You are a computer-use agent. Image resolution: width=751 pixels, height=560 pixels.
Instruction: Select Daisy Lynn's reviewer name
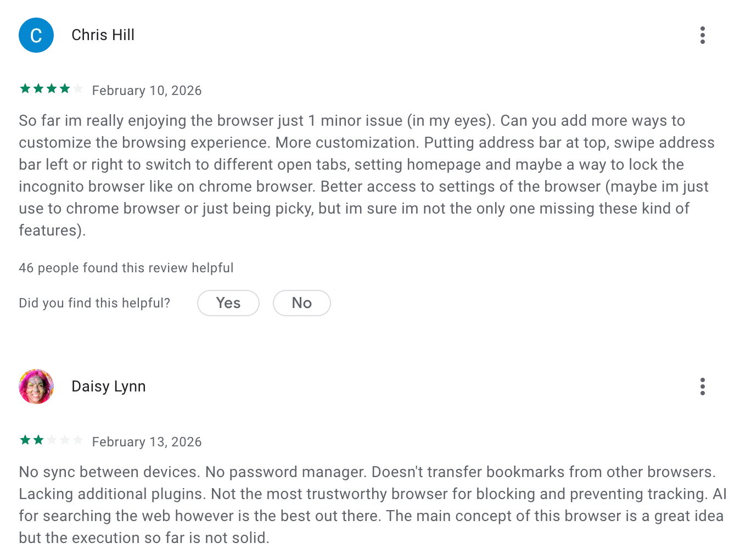pyautogui.click(x=108, y=386)
